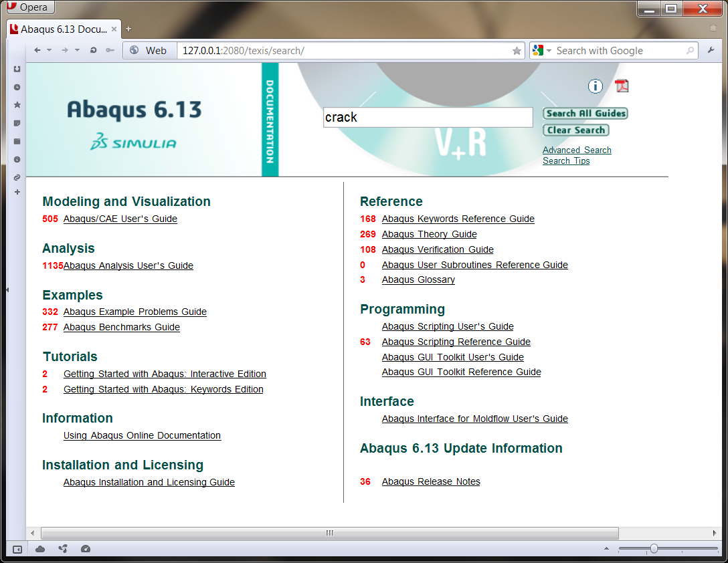This screenshot has height=563, width=728.
Task: Open Abaqus User Subroutines Reference Guide
Action: 475,265
